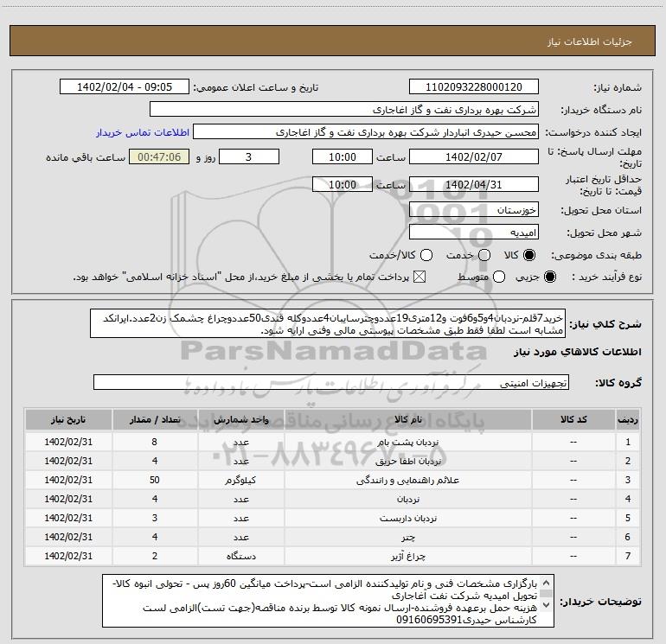Click the countdown timer 00:47:06
Image resolution: width=666 pixels, height=644 pixels.
[159, 156]
